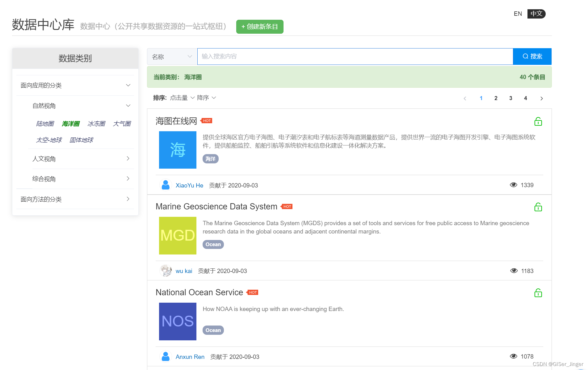This screenshot has width=588, height=370.
Task: Go to the next results page arrow
Action: 541,99
